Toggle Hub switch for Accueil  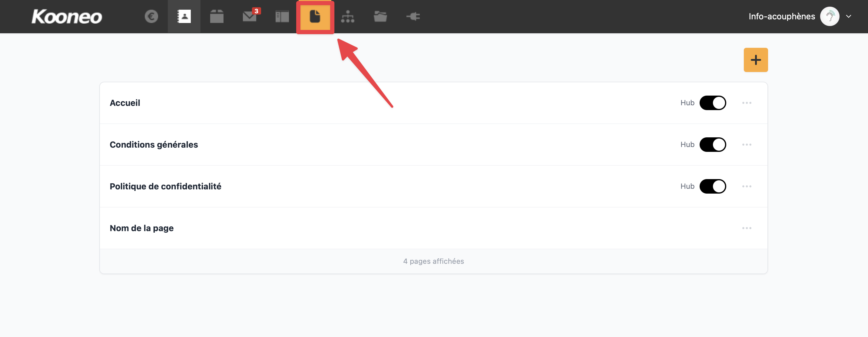713,103
